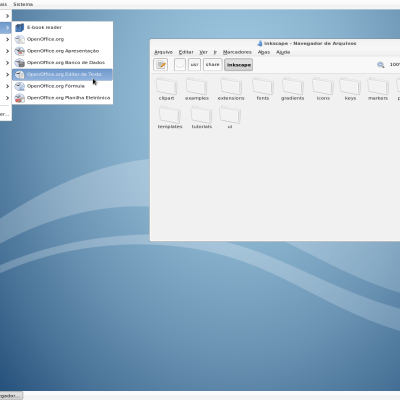Screen dimensions: 400x400
Task: Click the zoom magnifier icon
Action: point(381,65)
